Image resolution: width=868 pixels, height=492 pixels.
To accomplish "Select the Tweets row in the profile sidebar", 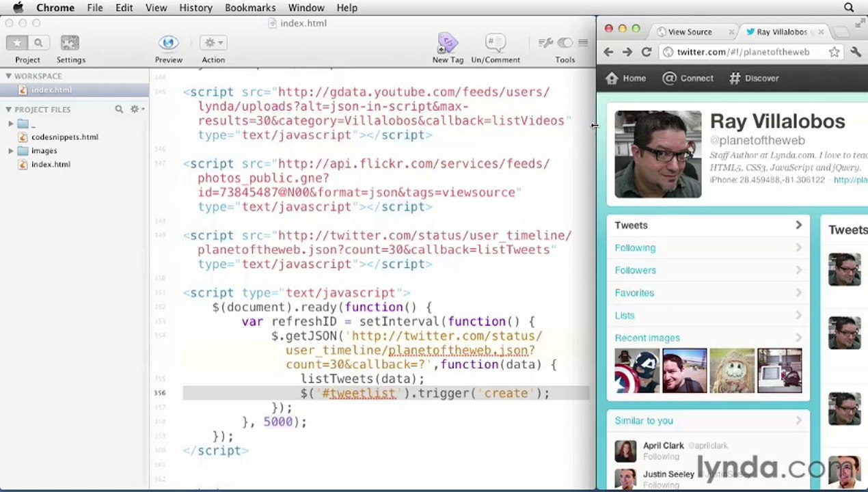I will [x=708, y=225].
